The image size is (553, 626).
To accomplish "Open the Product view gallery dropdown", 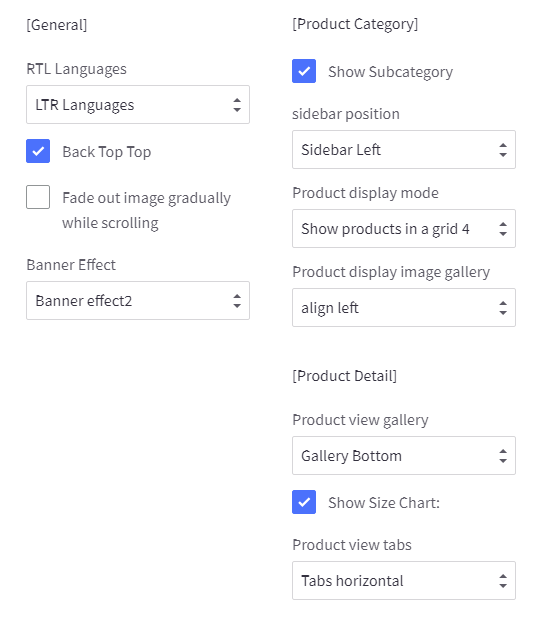I will click(404, 456).
